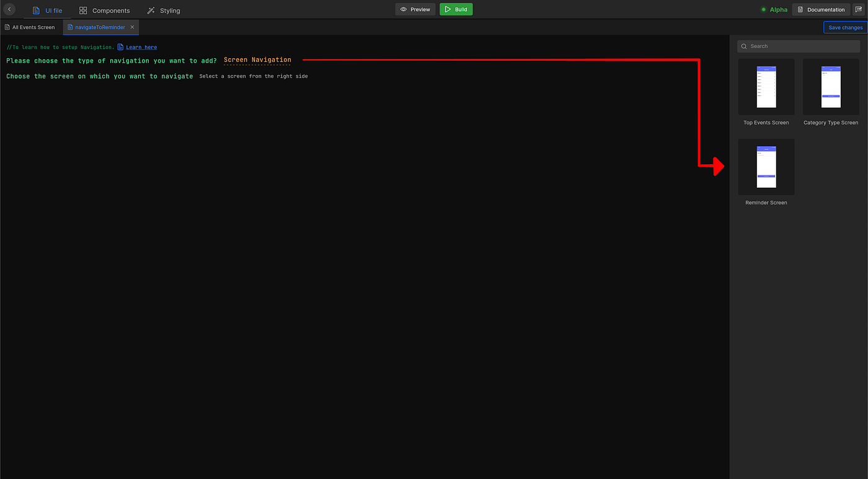
Task: Switch to the navigateToReminder tab
Action: tap(99, 27)
